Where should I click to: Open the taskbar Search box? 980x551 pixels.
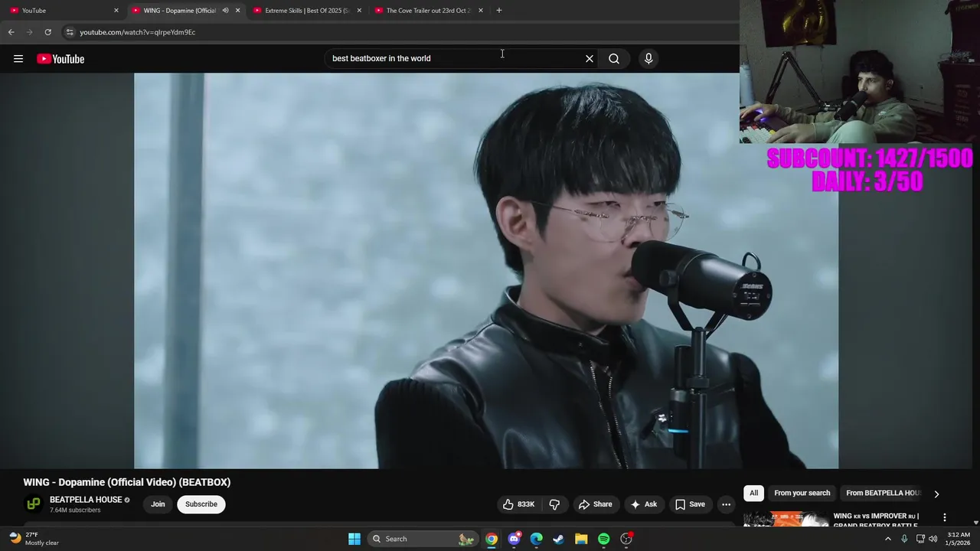[x=423, y=539]
